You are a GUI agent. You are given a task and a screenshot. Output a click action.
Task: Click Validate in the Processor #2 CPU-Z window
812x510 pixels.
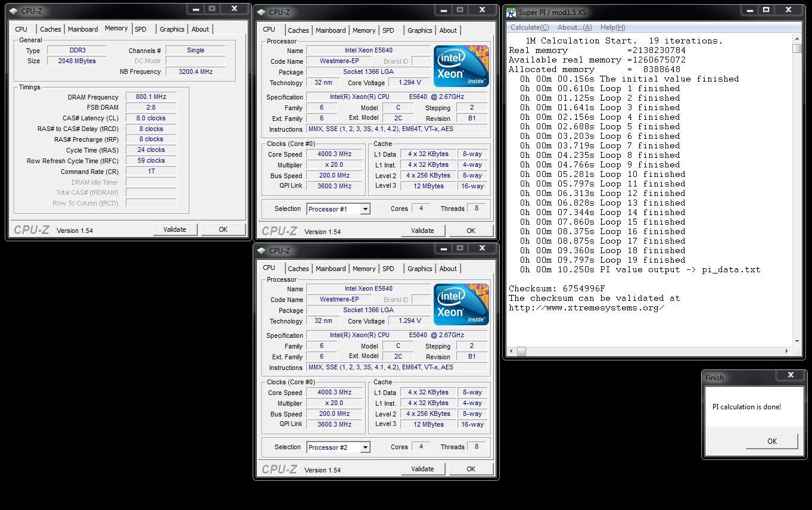(x=422, y=469)
